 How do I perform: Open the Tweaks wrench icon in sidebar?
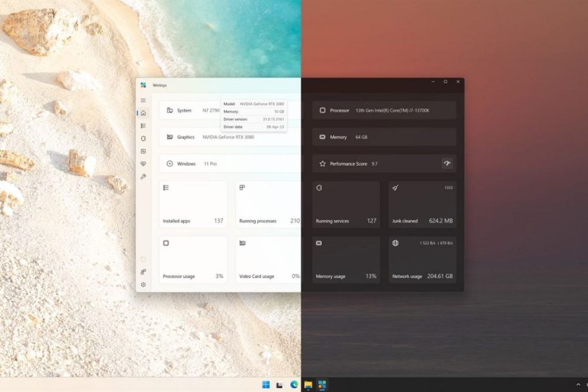tap(143, 176)
